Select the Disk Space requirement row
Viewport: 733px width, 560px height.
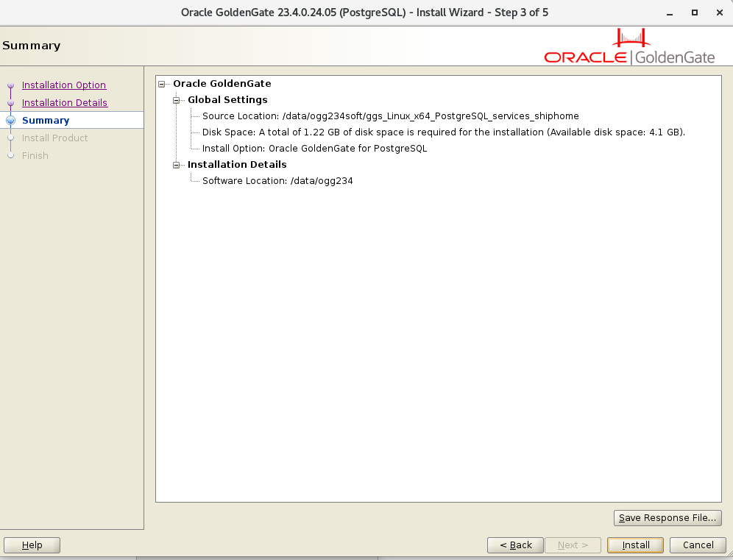444,132
